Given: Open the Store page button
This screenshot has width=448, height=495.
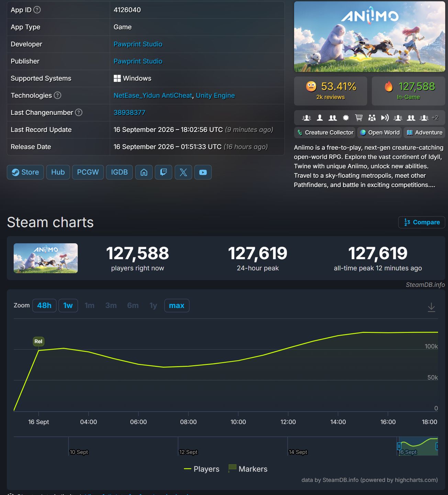Looking at the screenshot, I should pos(25,172).
